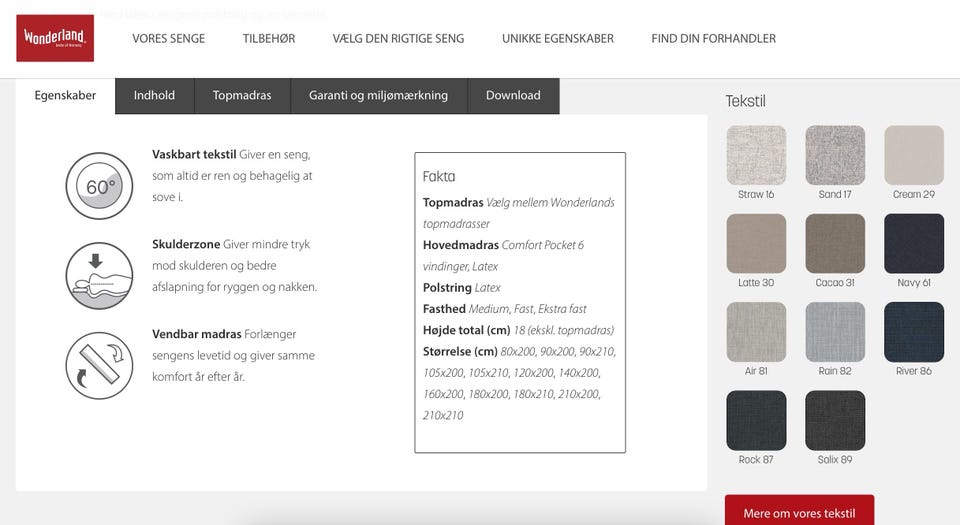Click the Navy 61 caption text
960x525 pixels.
click(914, 283)
